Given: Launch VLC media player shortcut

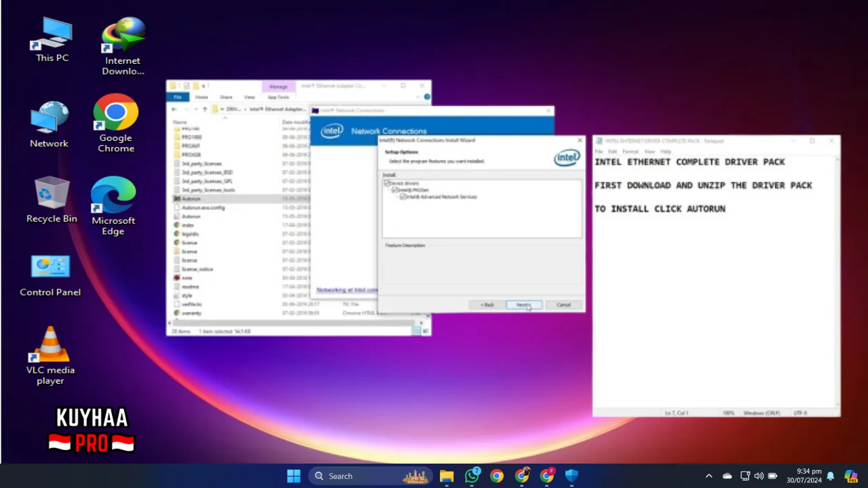Looking at the screenshot, I should pos(50,356).
